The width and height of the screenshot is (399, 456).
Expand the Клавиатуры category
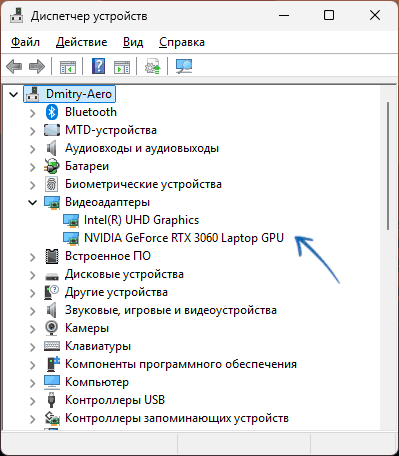32,347
